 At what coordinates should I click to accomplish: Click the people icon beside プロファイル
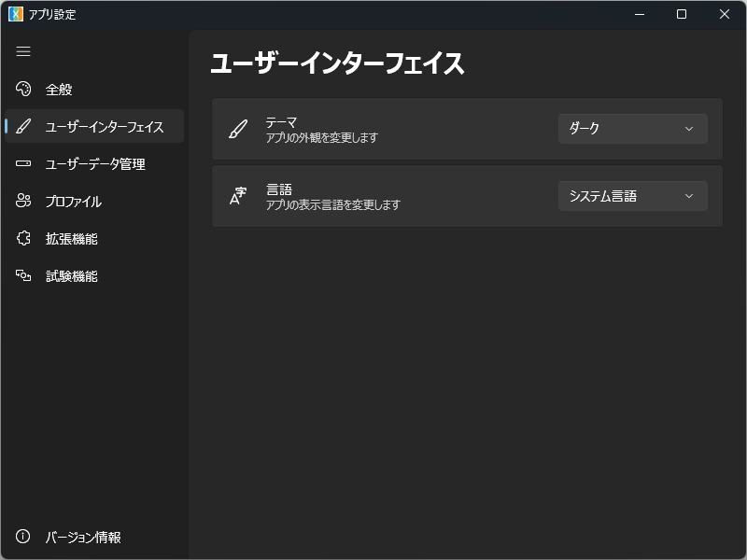(22, 201)
